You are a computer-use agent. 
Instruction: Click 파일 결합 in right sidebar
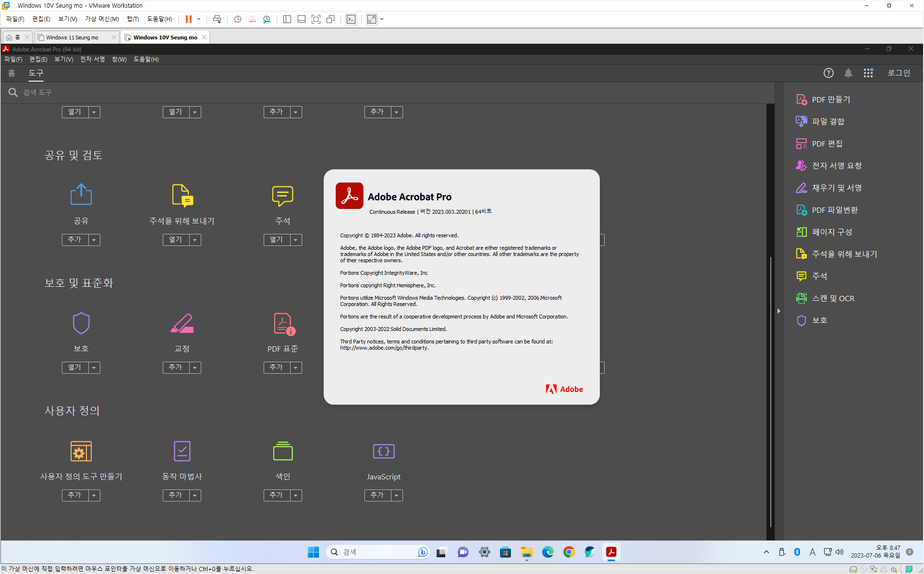click(x=827, y=122)
